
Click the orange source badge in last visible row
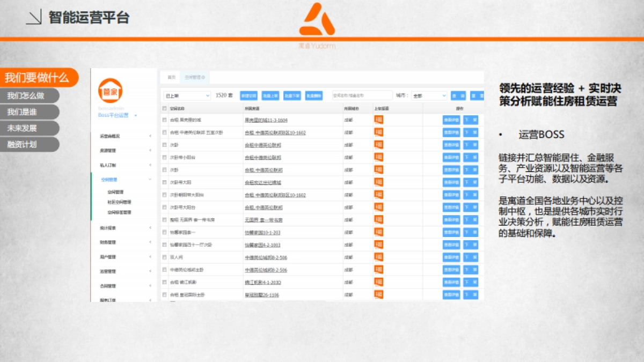pos(379,294)
